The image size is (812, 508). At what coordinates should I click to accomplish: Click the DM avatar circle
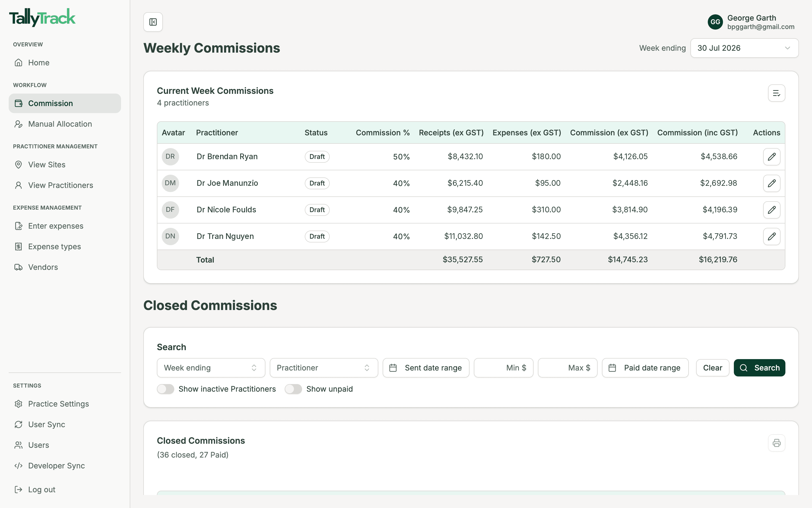[x=170, y=183]
